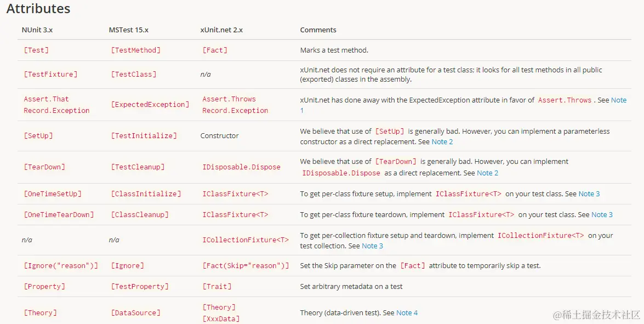Click Record.Exception in the NUnit column
The image size is (644, 324).
[56, 110]
